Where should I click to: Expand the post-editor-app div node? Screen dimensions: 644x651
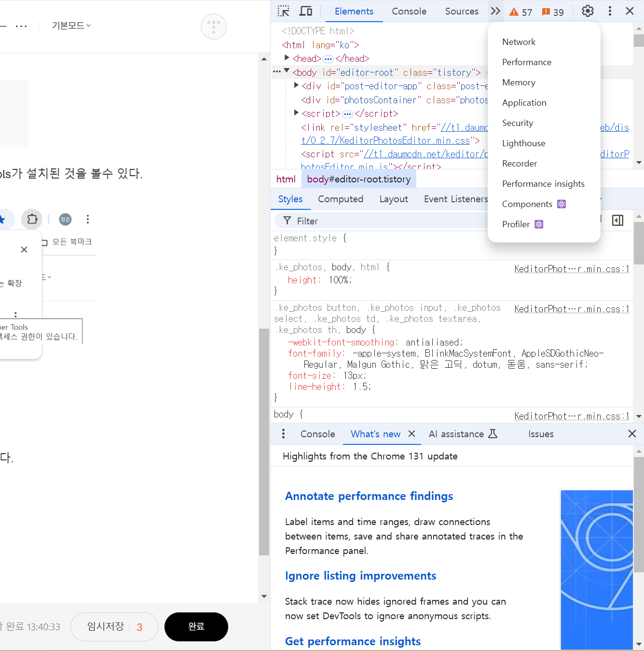pyautogui.click(x=296, y=85)
